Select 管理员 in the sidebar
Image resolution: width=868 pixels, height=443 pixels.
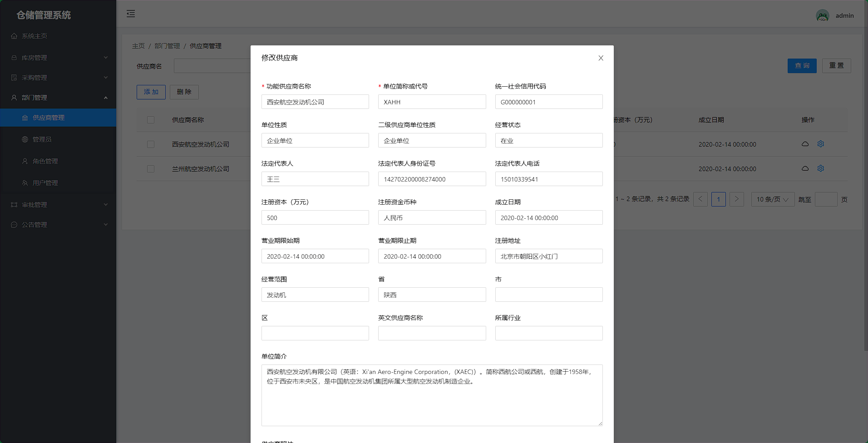(x=58, y=139)
